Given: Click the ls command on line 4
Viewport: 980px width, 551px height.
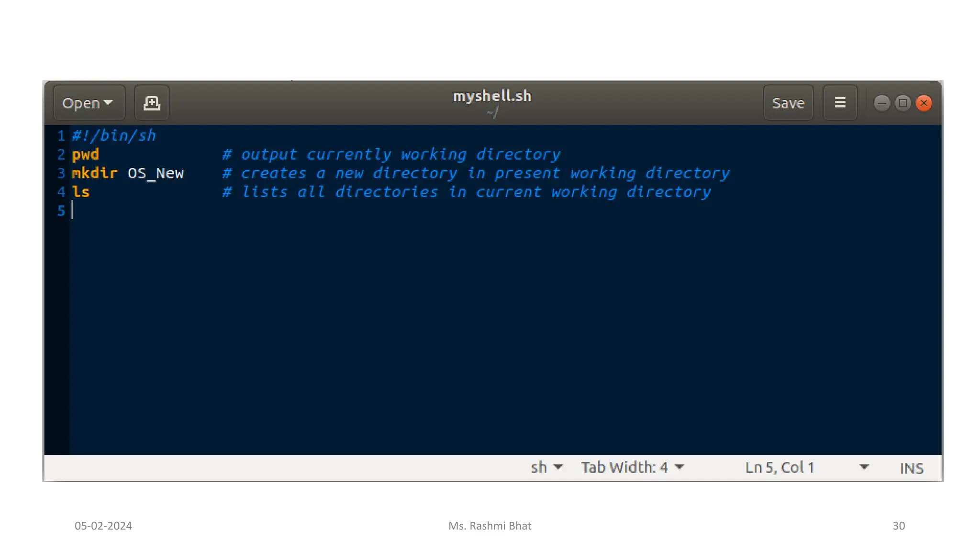Looking at the screenshot, I should (80, 192).
